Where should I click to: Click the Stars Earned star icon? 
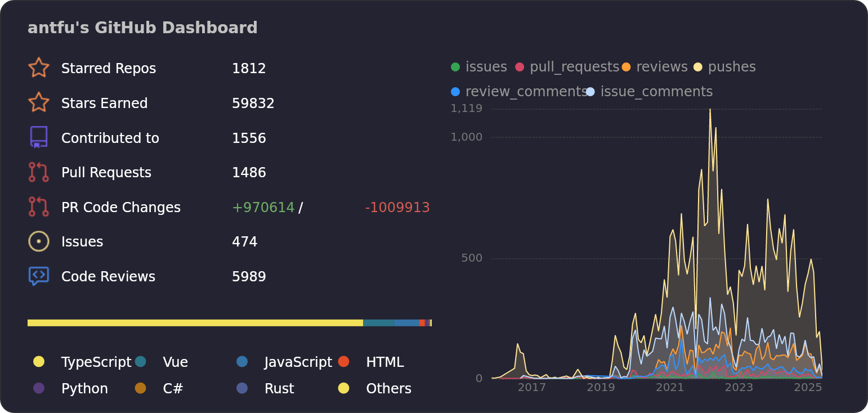pyautogui.click(x=38, y=102)
